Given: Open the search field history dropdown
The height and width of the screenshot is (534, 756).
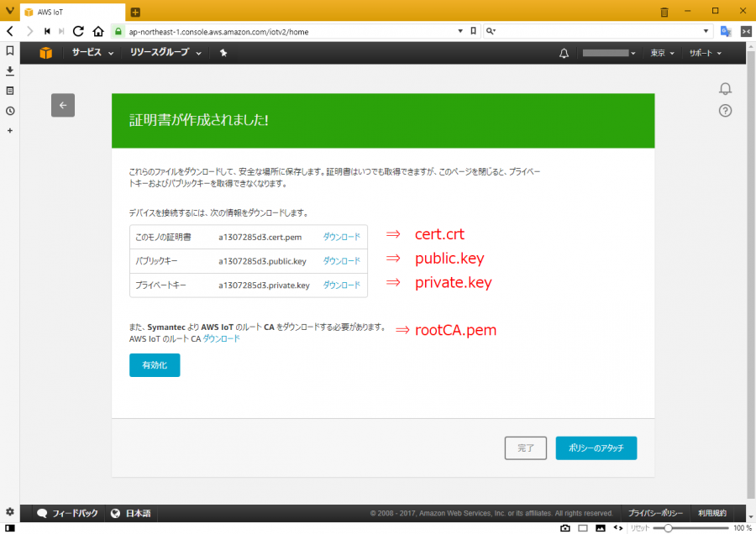Looking at the screenshot, I should 706,31.
